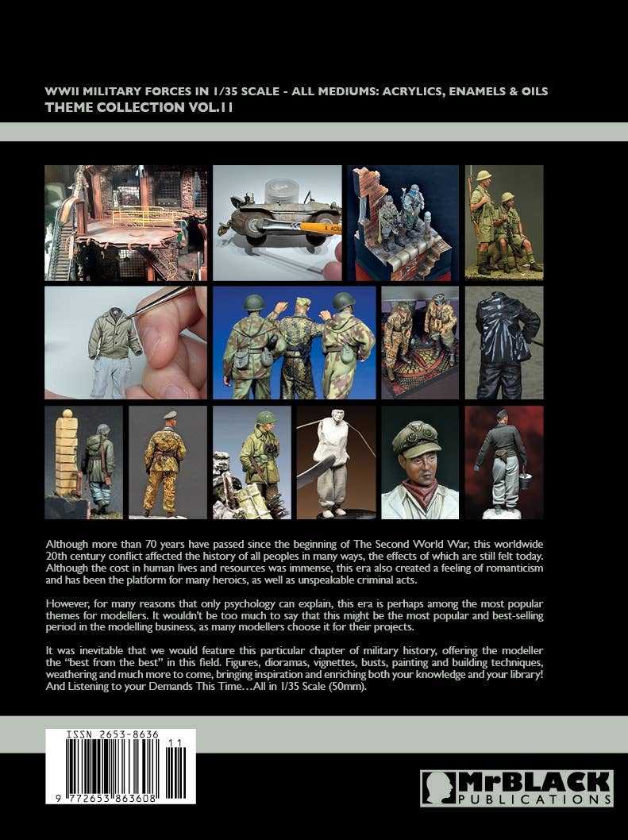Select the soldiers on ruined brick wall vignette
The width and height of the screenshot is (628, 840).
click(403, 223)
